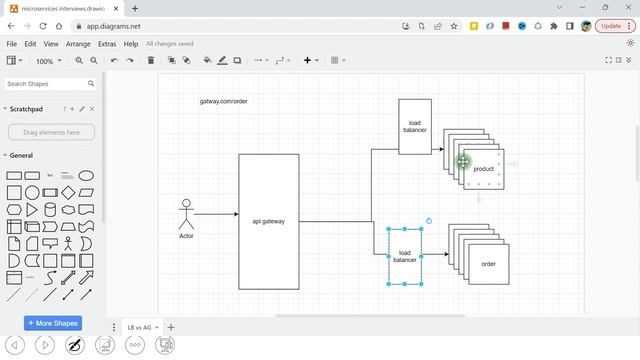
Task: Open the View menu
Action: click(51, 44)
